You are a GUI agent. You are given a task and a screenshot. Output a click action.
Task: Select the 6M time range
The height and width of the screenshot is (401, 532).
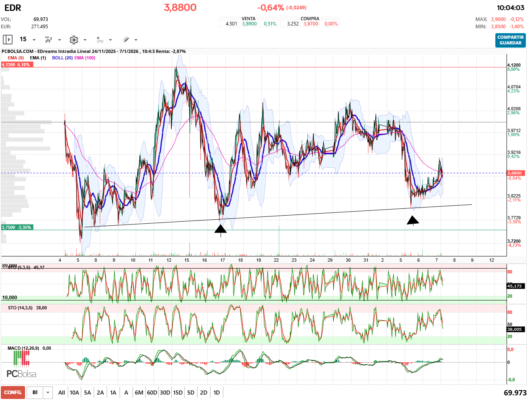click(139, 393)
